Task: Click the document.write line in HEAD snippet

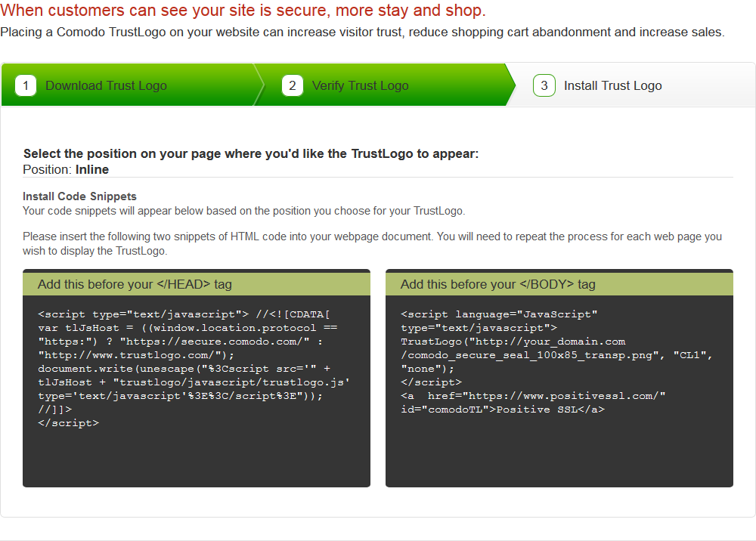Action: [x=184, y=369]
